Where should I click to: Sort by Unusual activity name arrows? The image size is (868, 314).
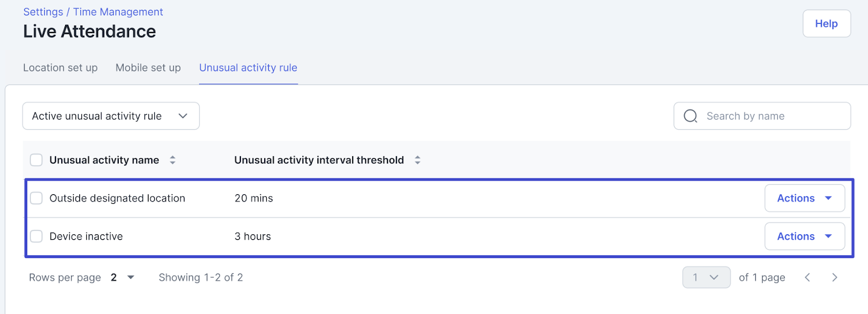(x=173, y=160)
